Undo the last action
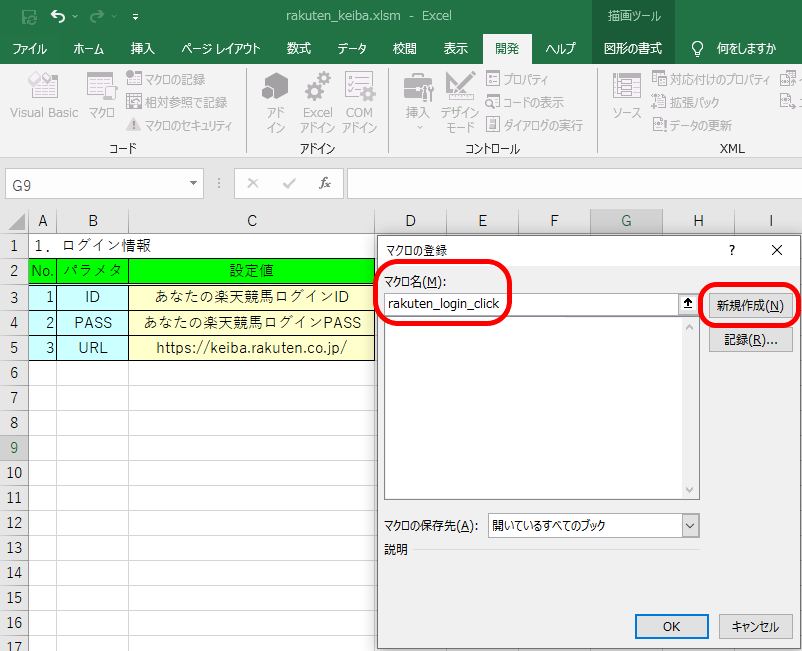 (58, 16)
